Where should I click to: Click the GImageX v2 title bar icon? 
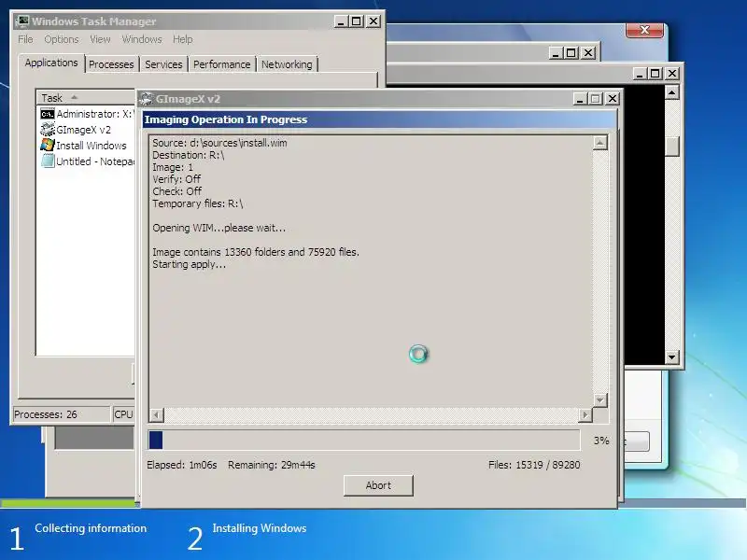tap(147, 99)
